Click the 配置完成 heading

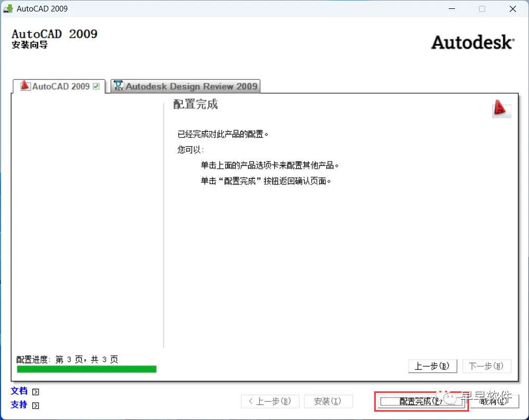tap(195, 104)
